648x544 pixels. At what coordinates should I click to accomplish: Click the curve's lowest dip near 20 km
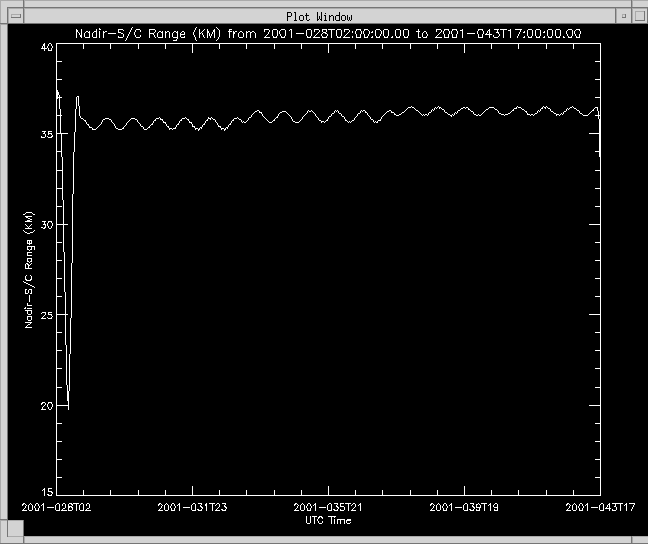click(x=68, y=404)
